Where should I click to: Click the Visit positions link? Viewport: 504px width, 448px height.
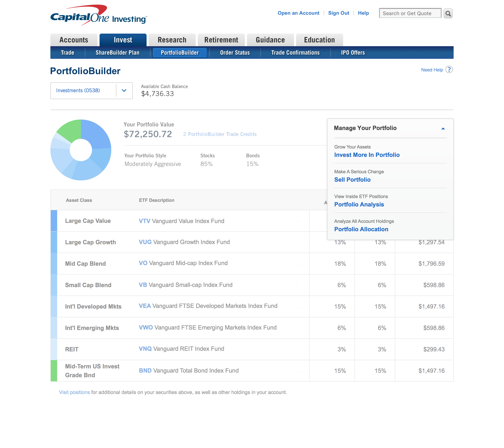[74, 392]
